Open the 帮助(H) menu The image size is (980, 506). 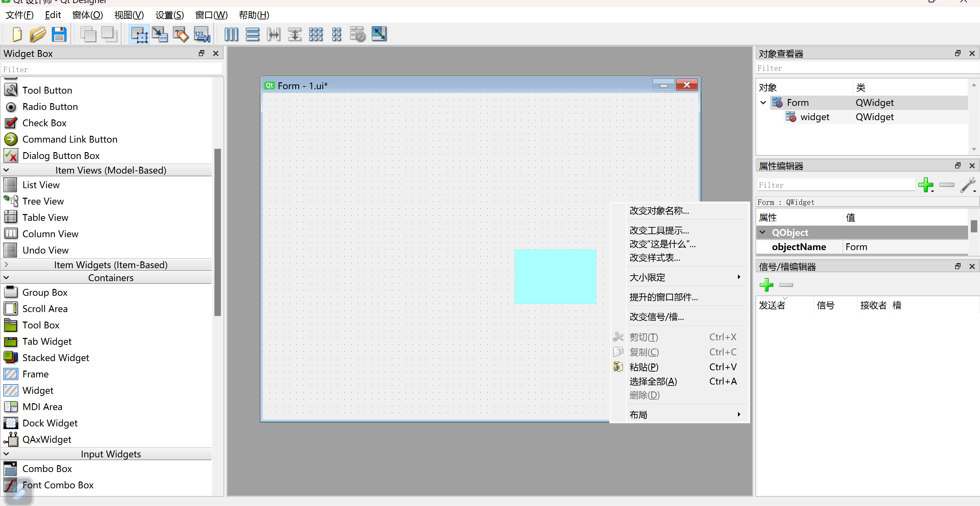click(x=254, y=15)
